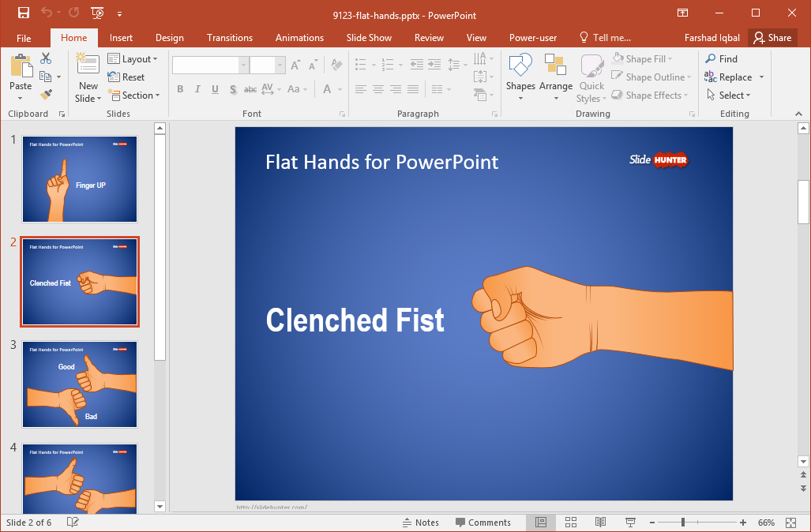Start Slide Show from status bar icon
The width and height of the screenshot is (811, 532).
(x=630, y=523)
